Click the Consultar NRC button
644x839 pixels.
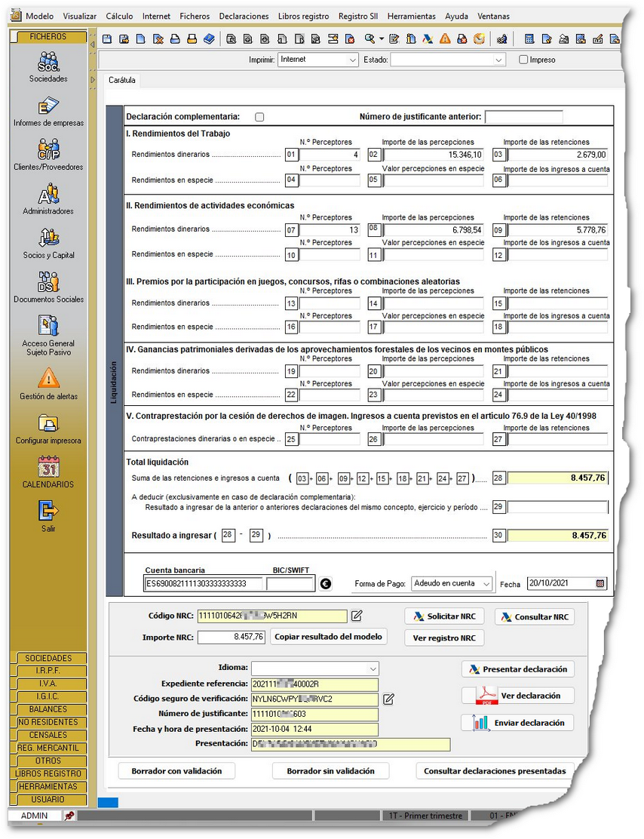click(535, 616)
